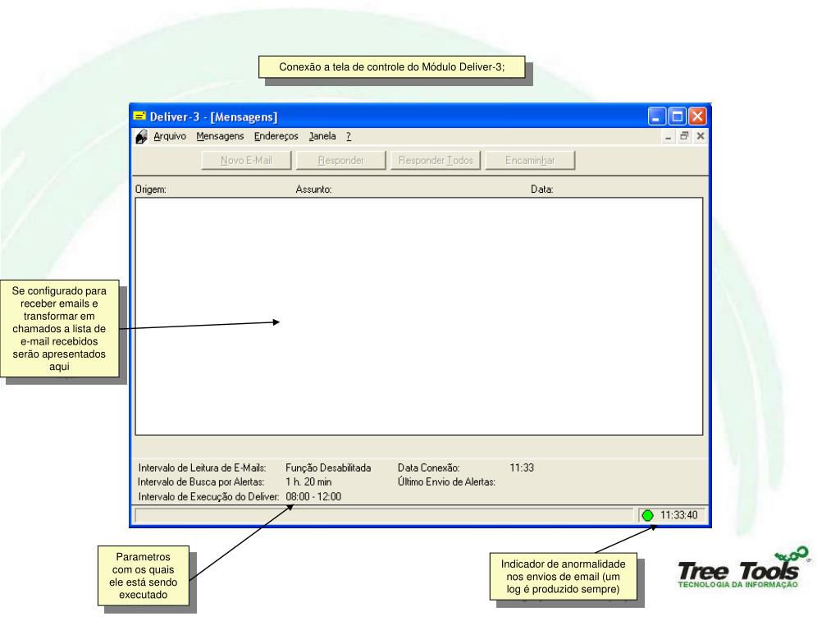Click the Função Desabilitada value
840x630 pixels.
click(328, 468)
